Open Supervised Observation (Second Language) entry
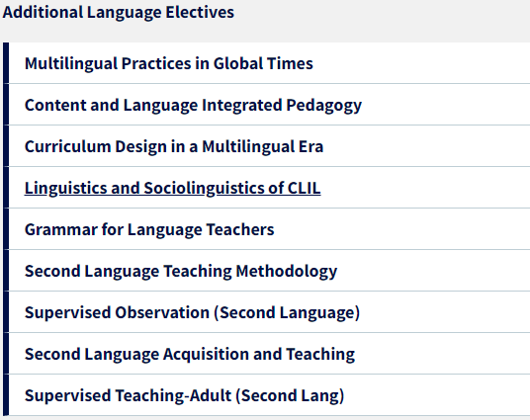 pyautogui.click(x=192, y=312)
